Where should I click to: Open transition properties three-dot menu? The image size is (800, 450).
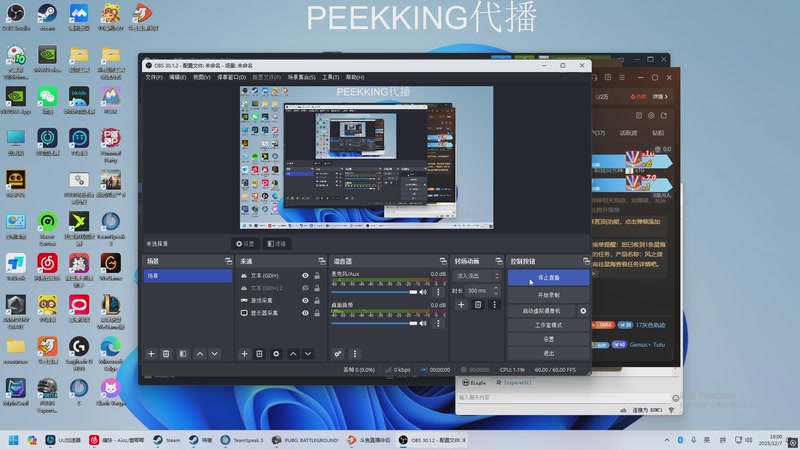click(x=494, y=305)
